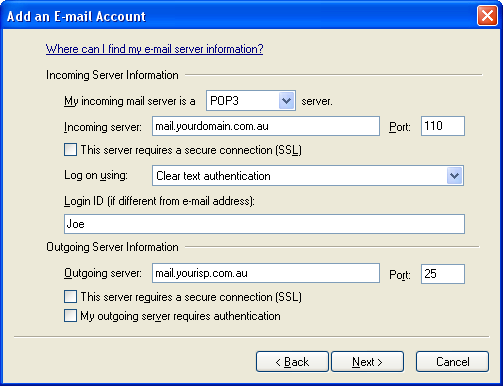503x386 pixels.
Task: Proceed with the Next button
Action: click(x=367, y=362)
